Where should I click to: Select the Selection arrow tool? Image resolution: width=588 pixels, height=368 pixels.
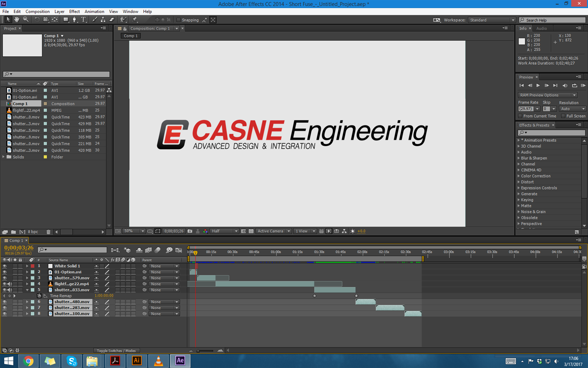point(8,20)
